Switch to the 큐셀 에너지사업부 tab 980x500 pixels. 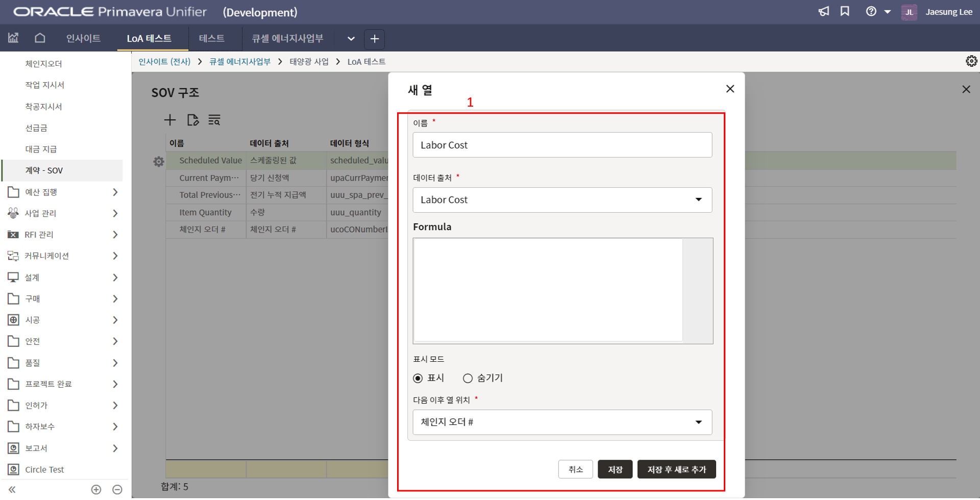coord(287,38)
